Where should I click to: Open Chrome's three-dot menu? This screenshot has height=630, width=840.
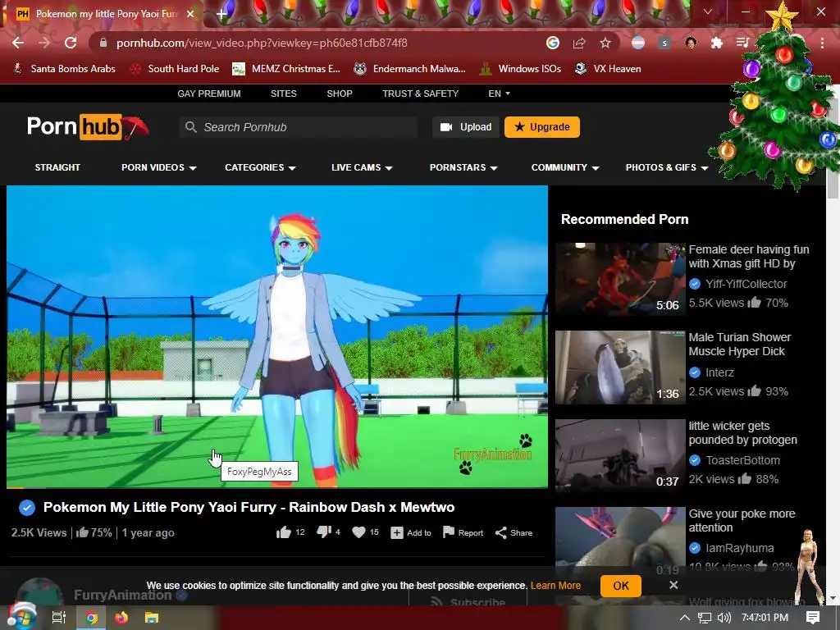point(822,43)
